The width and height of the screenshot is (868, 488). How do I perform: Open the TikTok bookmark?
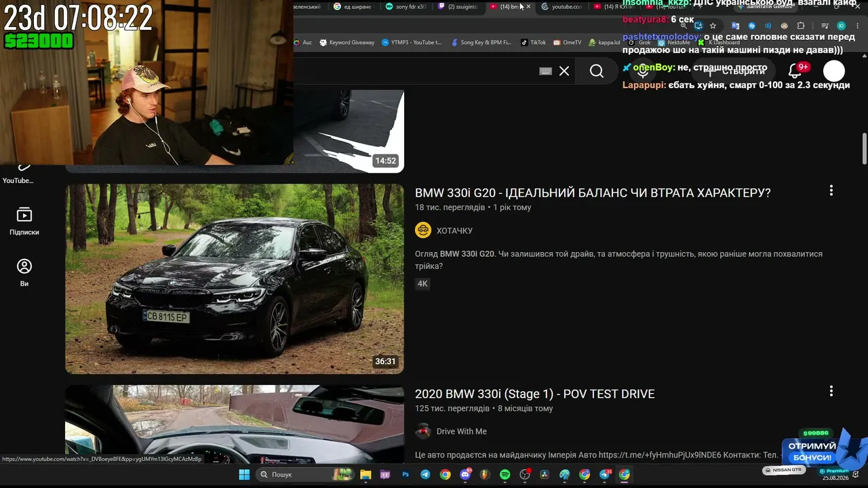533,42
